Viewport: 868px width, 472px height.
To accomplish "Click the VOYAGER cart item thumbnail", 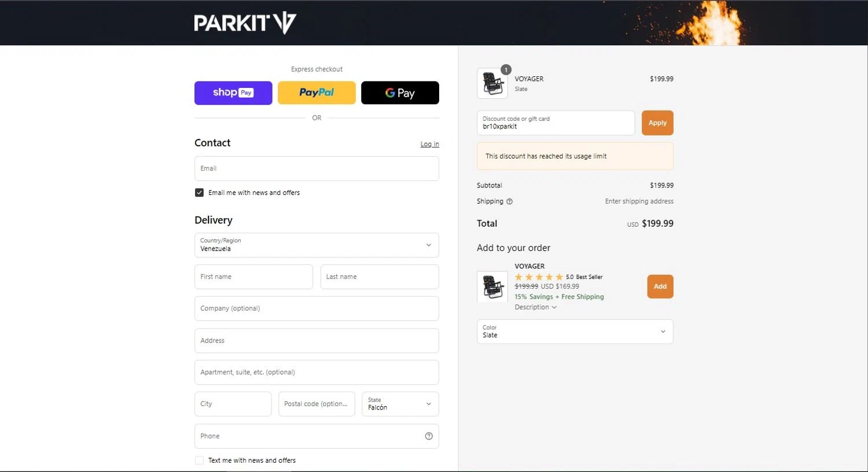I will point(492,83).
